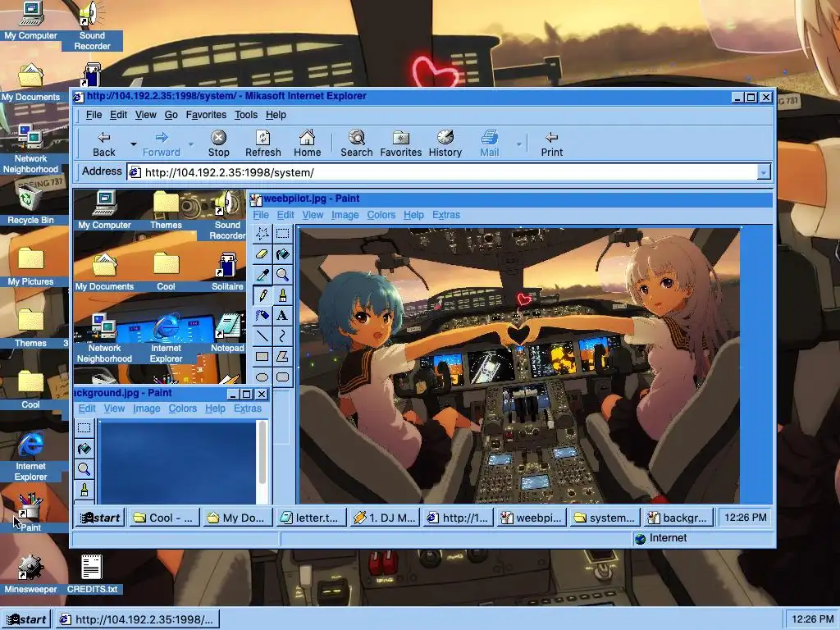840x630 pixels.
Task: Go Back using the browser toolbar
Action: (x=104, y=144)
